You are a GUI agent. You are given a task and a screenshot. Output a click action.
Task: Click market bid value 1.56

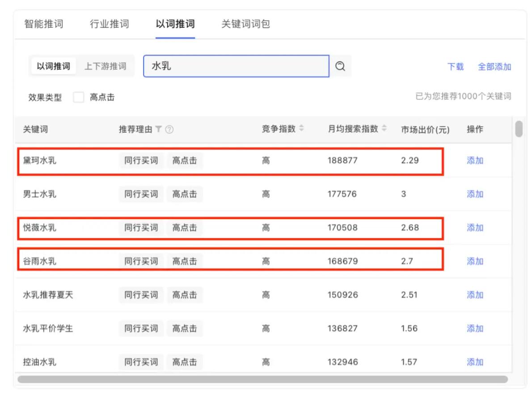[409, 328]
